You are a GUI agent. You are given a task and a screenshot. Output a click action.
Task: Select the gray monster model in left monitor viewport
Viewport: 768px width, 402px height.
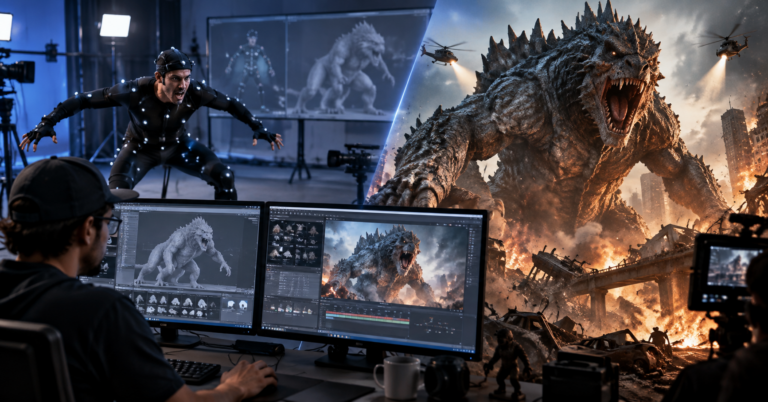(182, 253)
